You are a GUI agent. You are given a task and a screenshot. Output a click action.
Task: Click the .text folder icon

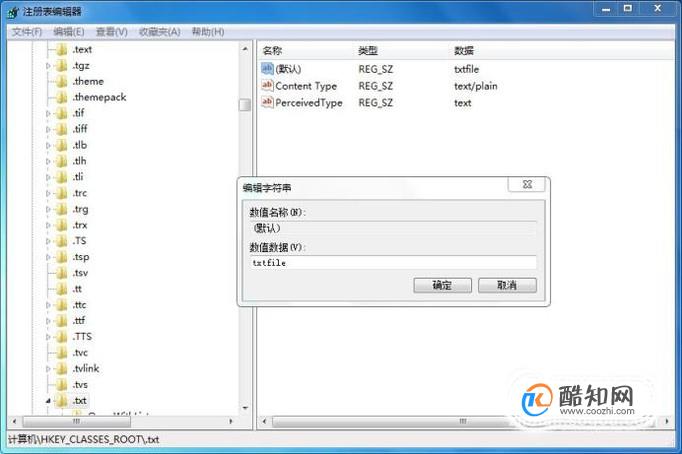(x=62, y=50)
